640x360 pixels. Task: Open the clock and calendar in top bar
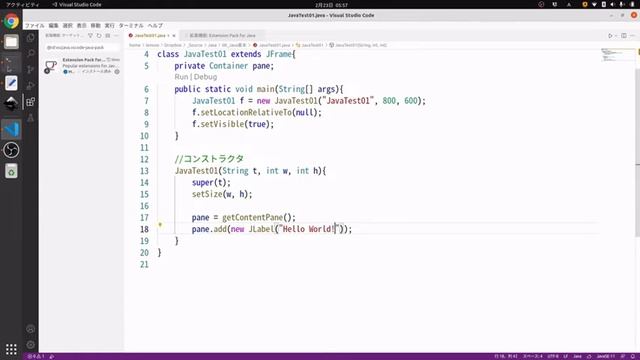331,5
